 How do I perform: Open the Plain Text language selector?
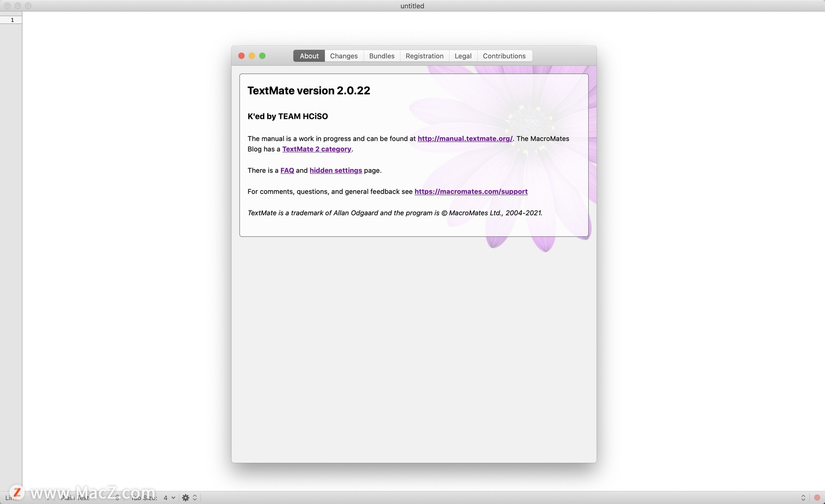pos(90,498)
